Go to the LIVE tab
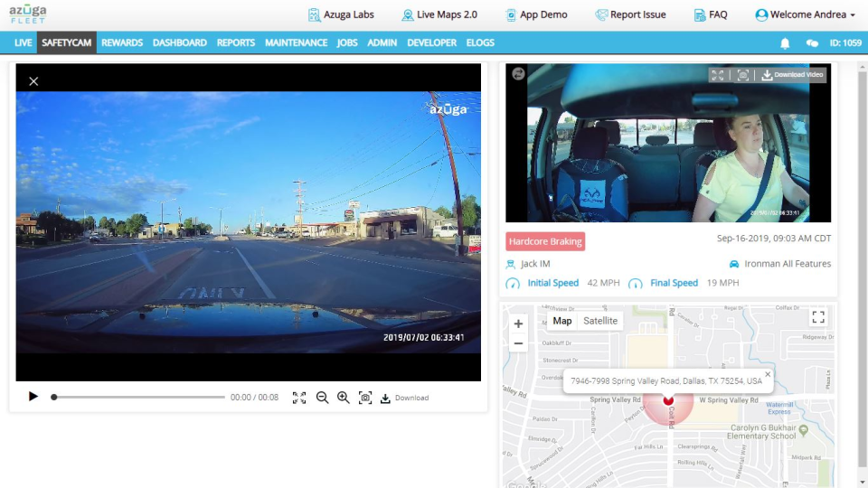This screenshot has width=868, height=488. pyautogui.click(x=24, y=42)
